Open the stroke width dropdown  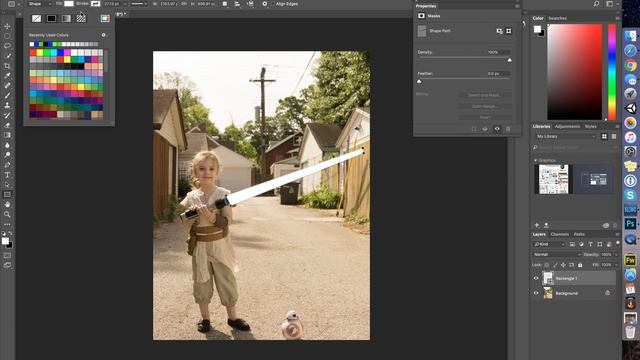[125, 4]
